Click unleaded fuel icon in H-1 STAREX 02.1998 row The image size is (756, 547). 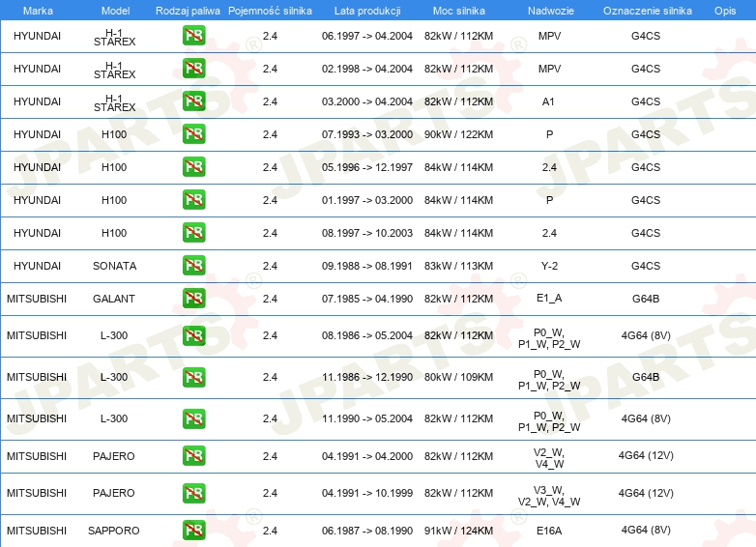(193, 69)
